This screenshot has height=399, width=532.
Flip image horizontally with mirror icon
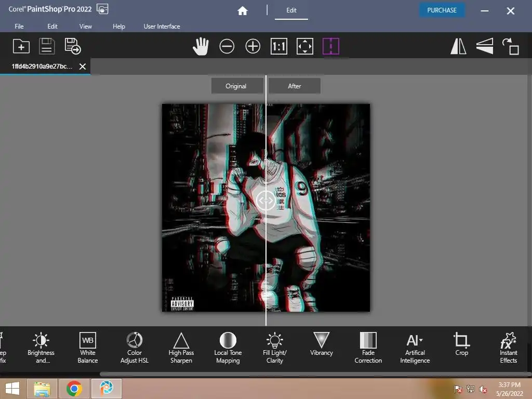coord(458,46)
